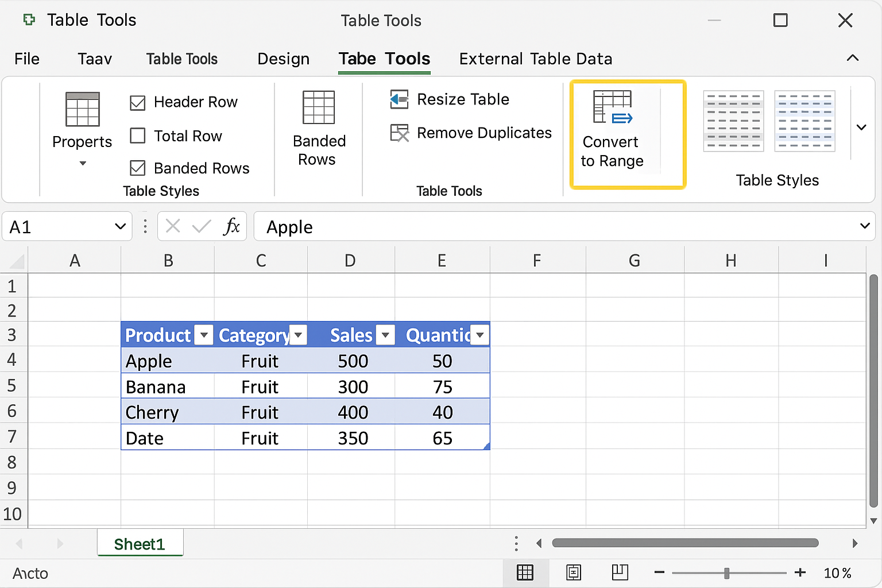The height and width of the screenshot is (588, 882).
Task: Click the Remove Duplicates icon
Action: [400, 133]
